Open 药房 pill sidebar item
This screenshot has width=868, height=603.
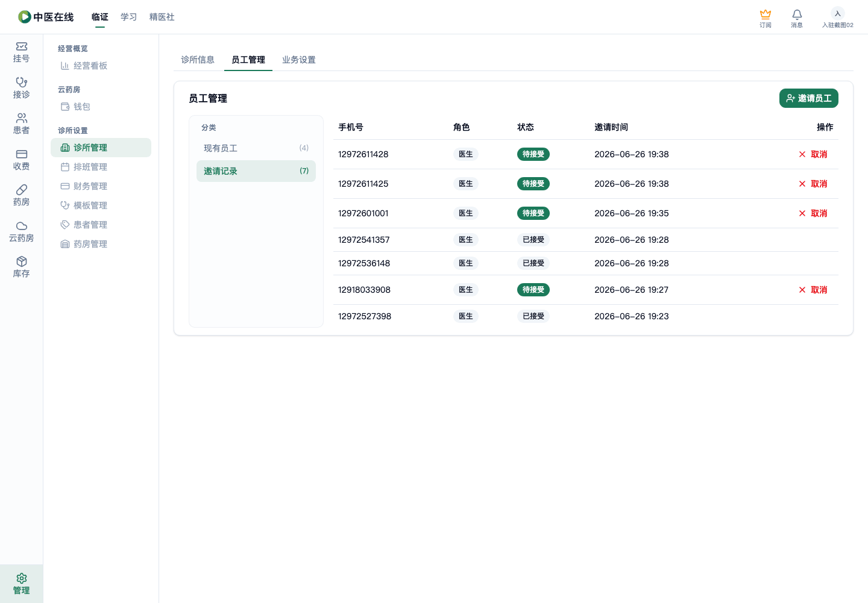22,196
